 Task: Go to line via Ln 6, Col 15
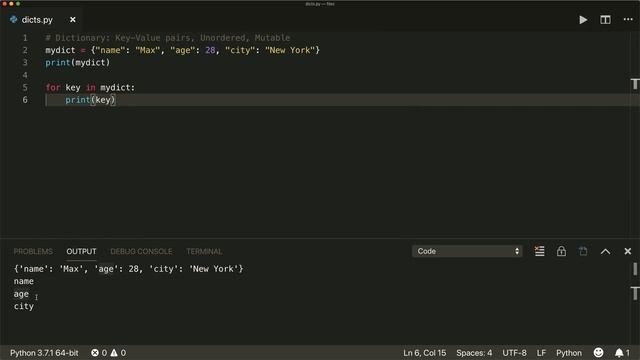(x=424, y=353)
